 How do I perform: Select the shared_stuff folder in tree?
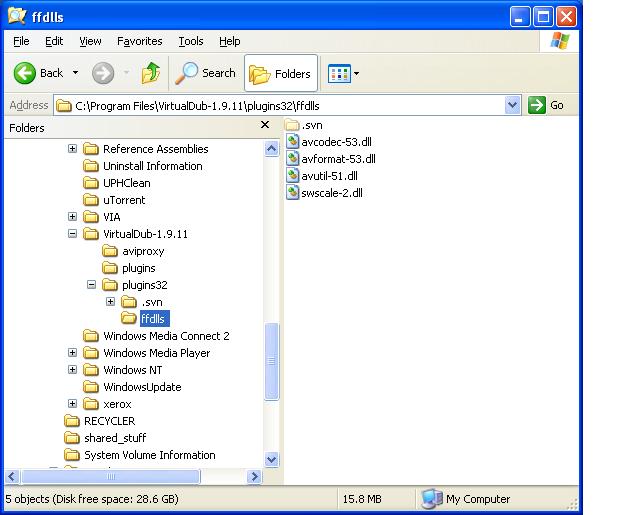click(x=115, y=438)
